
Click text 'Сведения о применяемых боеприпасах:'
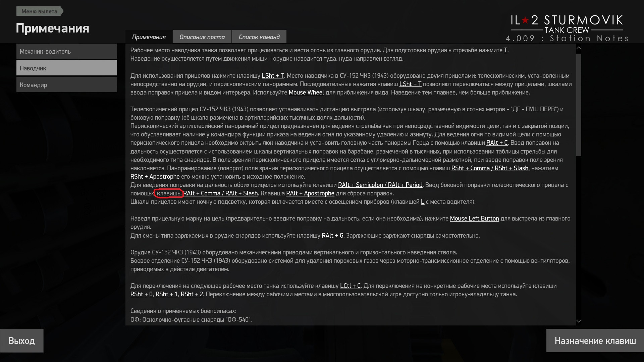point(183,311)
